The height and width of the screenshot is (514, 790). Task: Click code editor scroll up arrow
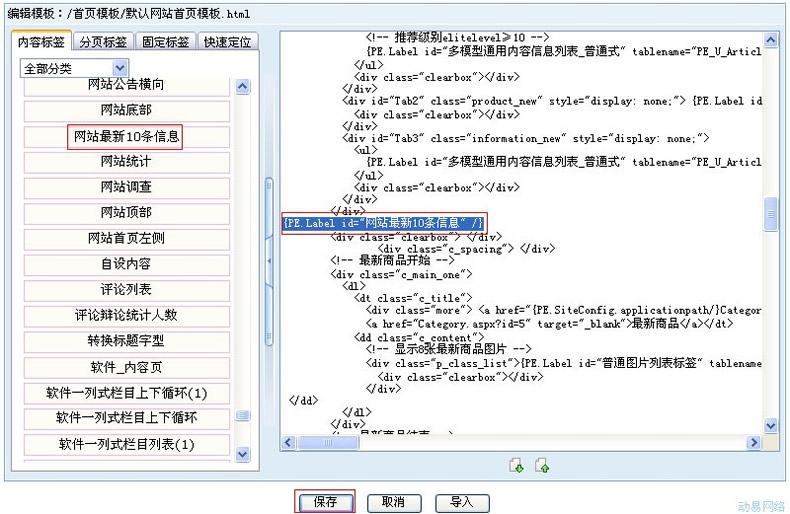point(771,40)
